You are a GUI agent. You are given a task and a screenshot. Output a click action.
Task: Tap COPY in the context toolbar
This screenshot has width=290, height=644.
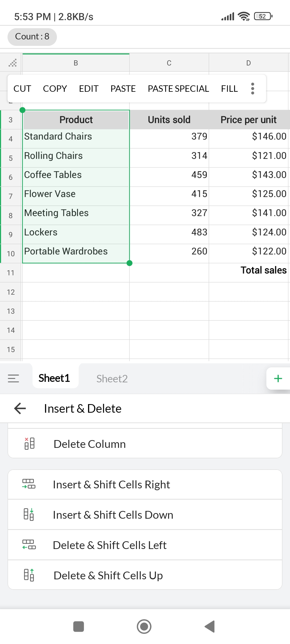pyautogui.click(x=55, y=89)
